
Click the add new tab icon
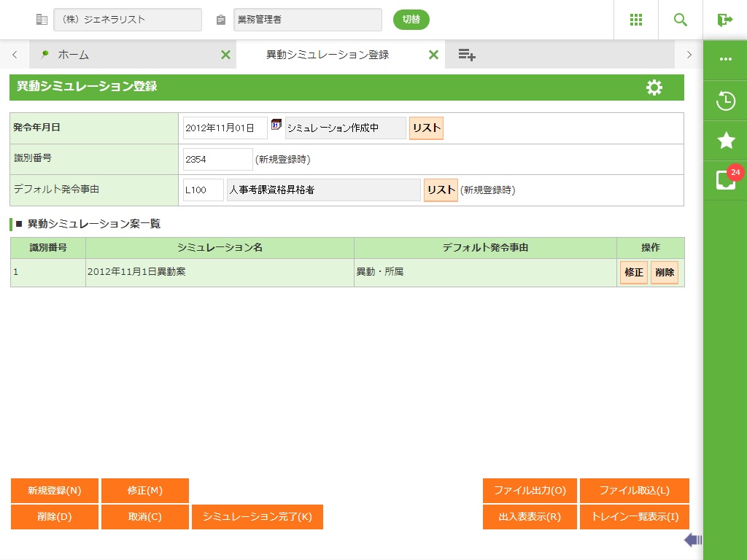[467, 55]
